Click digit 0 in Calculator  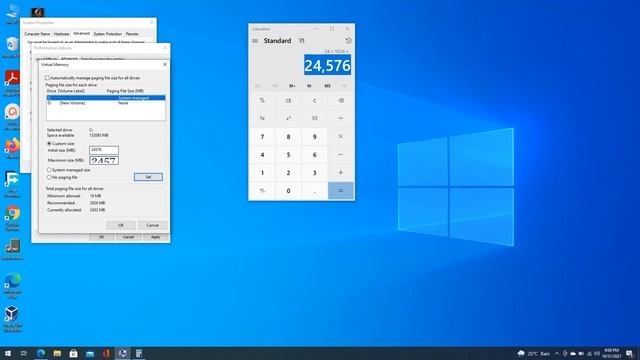coord(288,191)
